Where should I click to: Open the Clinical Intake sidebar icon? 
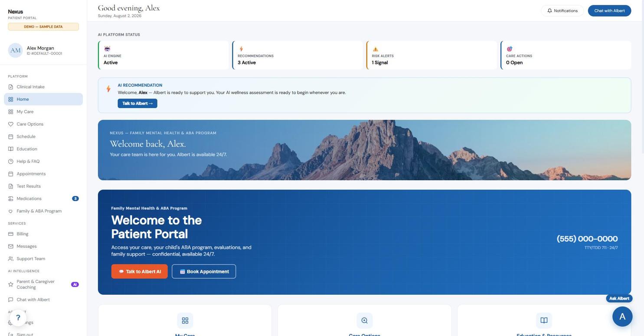coord(11,87)
